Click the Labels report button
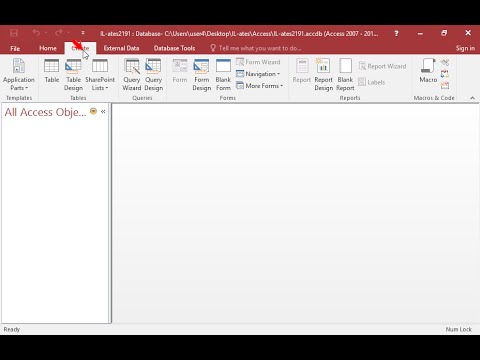The height and width of the screenshot is (360, 480). (372, 82)
